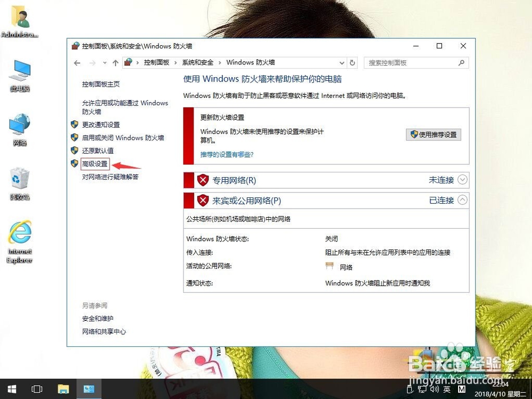Click the 网络 bench icon under active networks
Viewport: 532px width, 399px height.
329,265
